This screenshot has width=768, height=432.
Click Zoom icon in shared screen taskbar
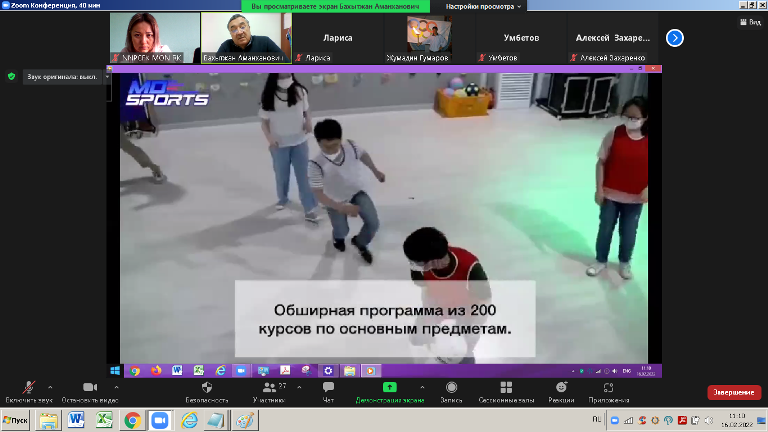(x=241, y=371)
